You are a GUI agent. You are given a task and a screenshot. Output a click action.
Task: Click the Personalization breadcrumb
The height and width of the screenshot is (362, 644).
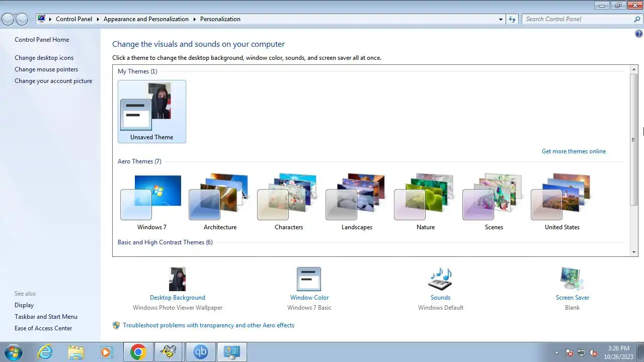click(220, 19)
